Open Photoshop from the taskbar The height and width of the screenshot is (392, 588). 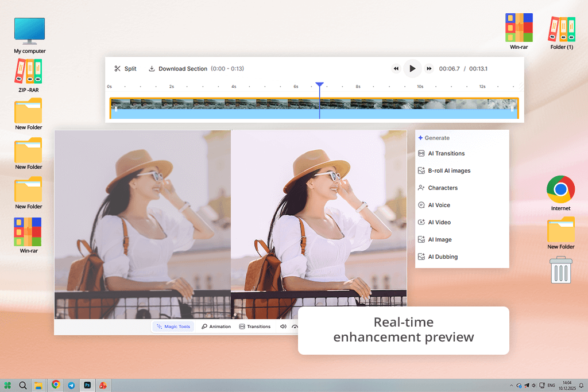[87, 385]
